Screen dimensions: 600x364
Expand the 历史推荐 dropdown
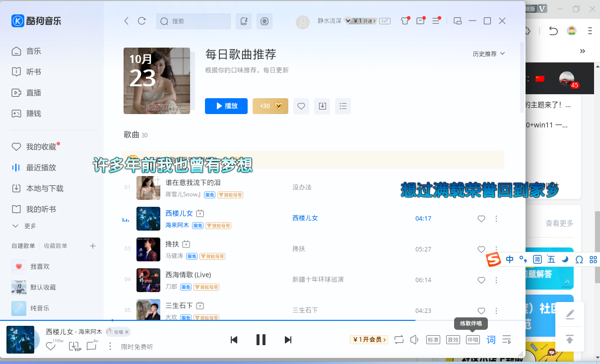tap(489, 54)
